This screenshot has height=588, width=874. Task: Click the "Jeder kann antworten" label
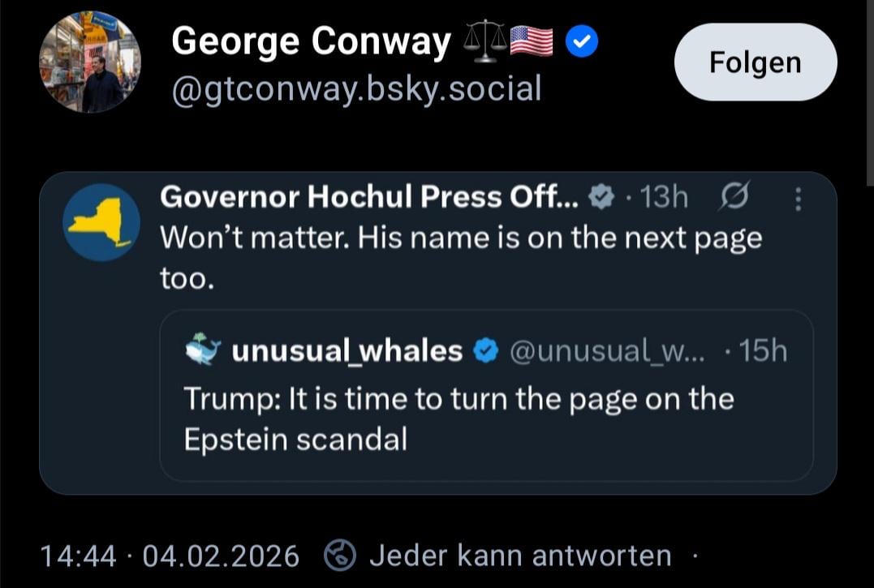tap(520, 556)
